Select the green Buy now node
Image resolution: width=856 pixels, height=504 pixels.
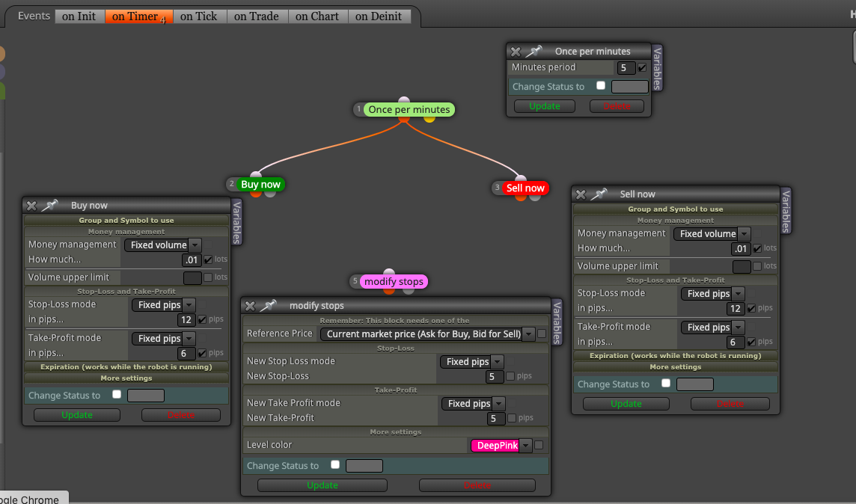[x=260, y=185]
